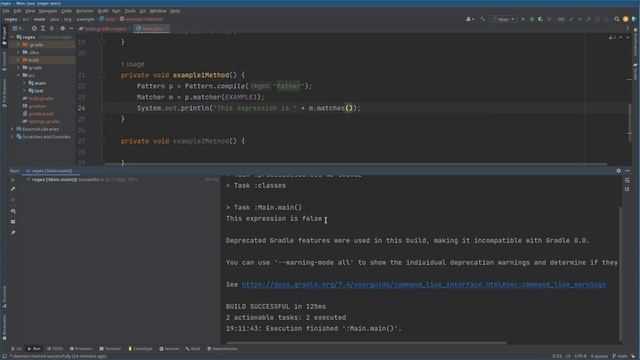Screen dimensions: 640x360
Task: Switch to the build.gradle editor tab
Action: [x=105, y=29]
